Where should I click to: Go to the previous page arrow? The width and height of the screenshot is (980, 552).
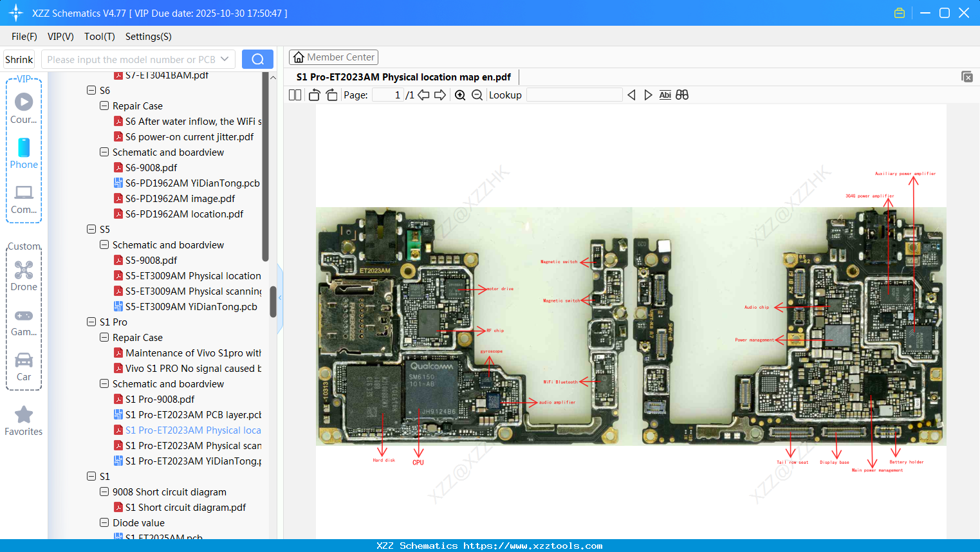[423, 95]
